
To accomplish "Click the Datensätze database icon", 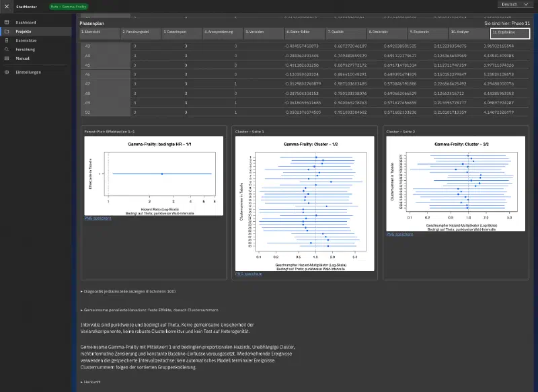I will point(7,40).
